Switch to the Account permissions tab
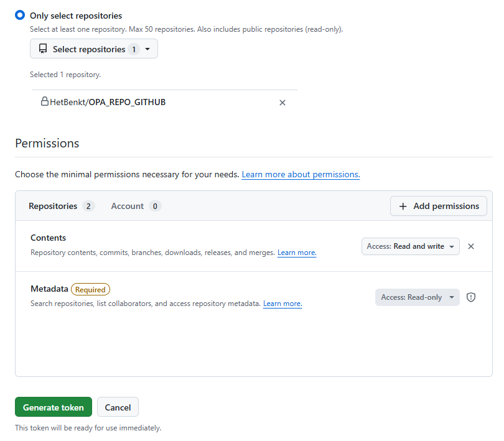 [x=136, y=206]
